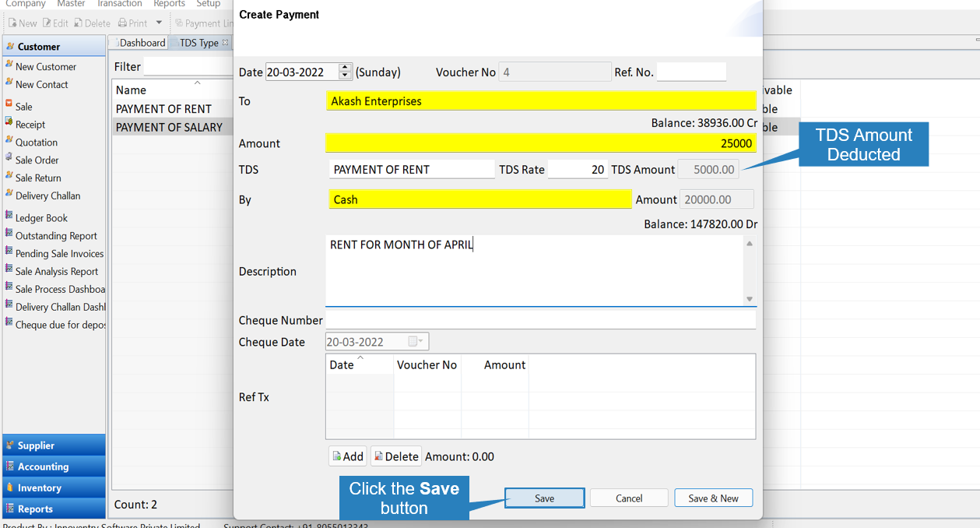Open Outstanding Report

coord(56,236)
